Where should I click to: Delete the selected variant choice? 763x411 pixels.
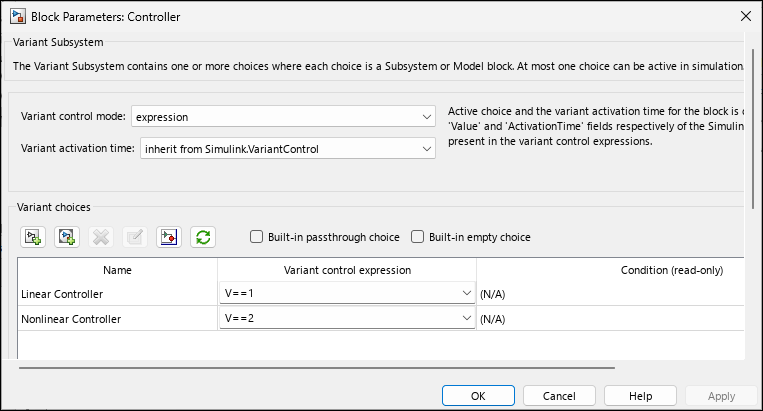[101, 237]
